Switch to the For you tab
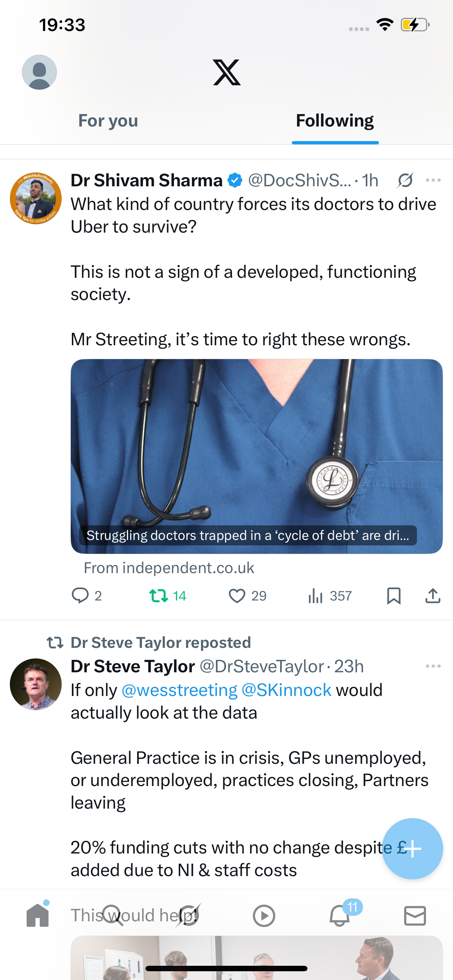Image resolution: width=453 pixels, height=980 pixels. pyautogui.click(x=108, y=121)
